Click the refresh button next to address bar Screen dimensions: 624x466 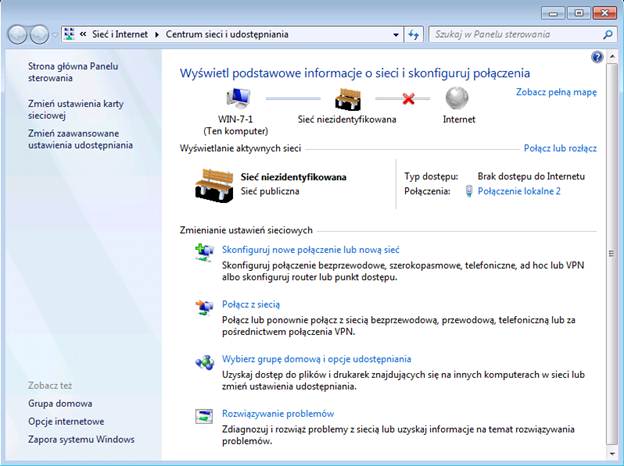coord(415,34)
